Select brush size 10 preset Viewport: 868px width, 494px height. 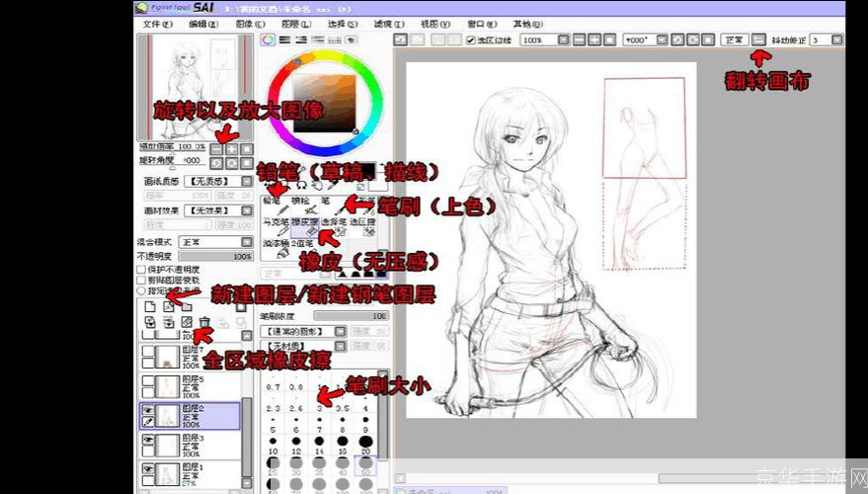coord(273,446)
